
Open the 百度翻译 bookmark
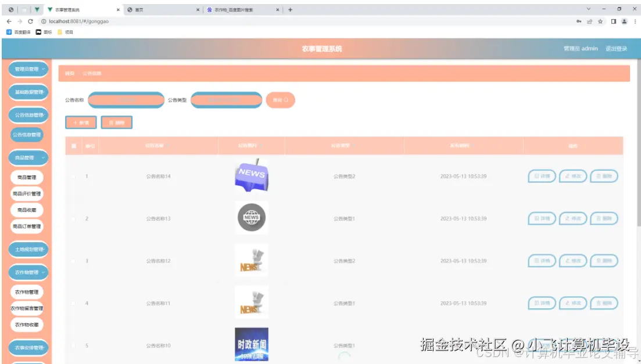click(19, 32)
